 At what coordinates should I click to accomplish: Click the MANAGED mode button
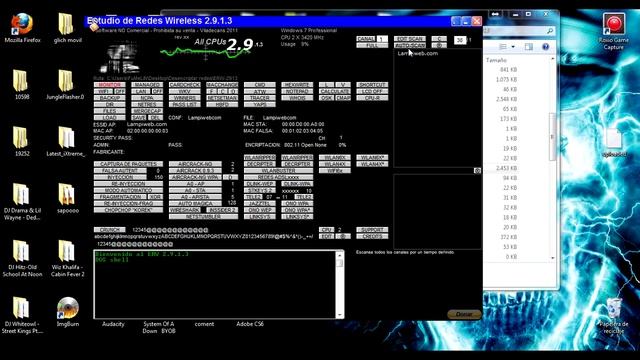(x=147, y=85)
